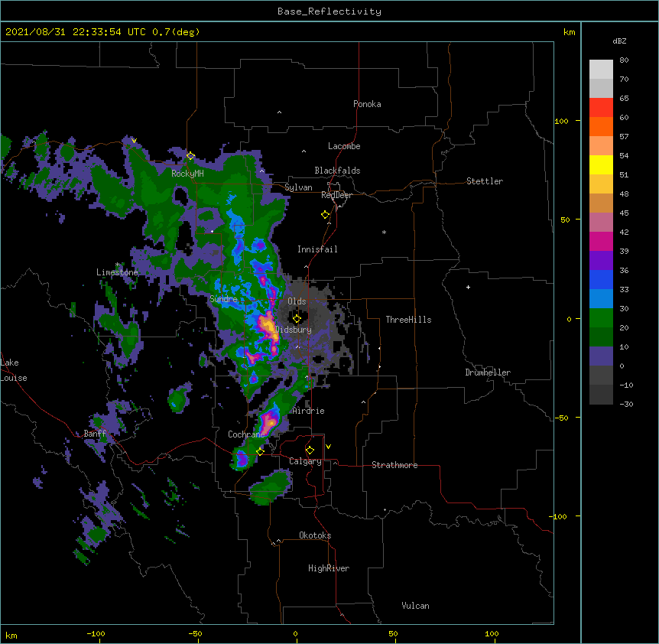659x644 pixels.
Task: Select the indigo 0-10 dBZ legend swatch
Action: pos(601,356)
